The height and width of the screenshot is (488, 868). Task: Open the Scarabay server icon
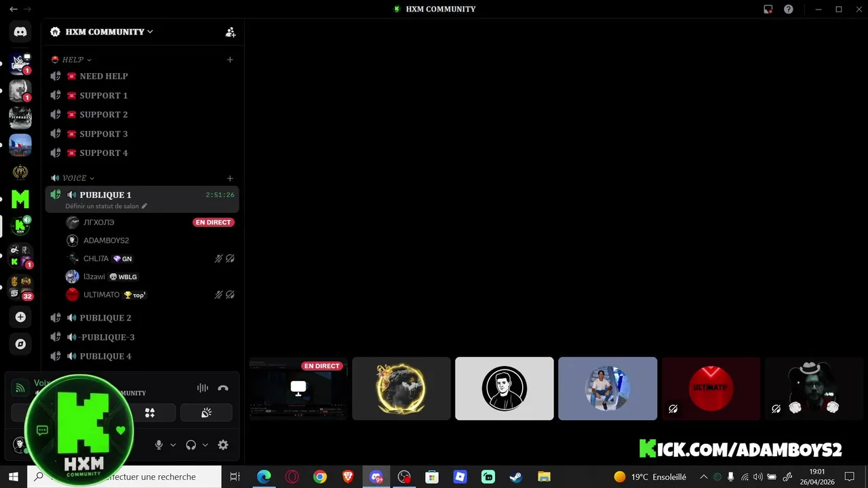pyautogui.click(x=20, y=117)
